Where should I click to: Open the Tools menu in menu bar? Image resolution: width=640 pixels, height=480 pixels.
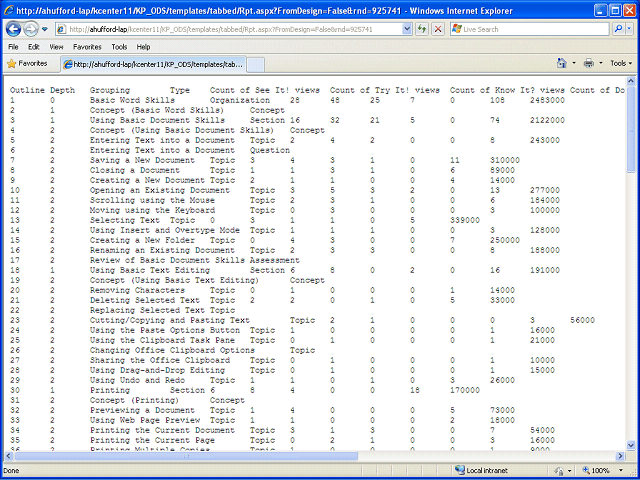pos(119,47)
